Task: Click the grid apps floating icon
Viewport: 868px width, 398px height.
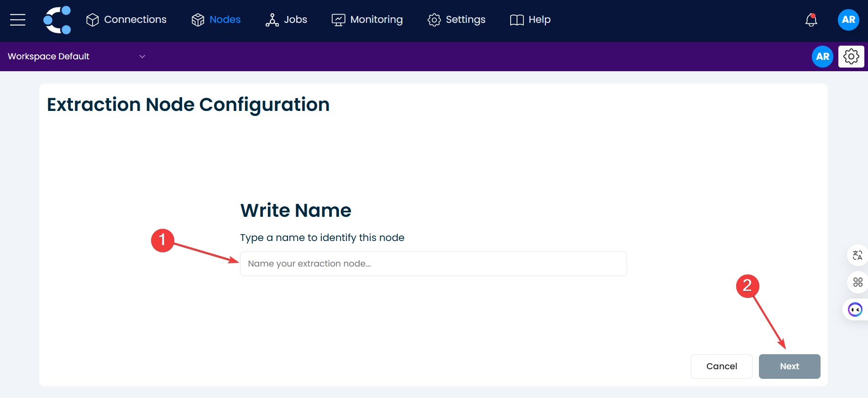Action: pyautogui.click(x=858, y=282)
